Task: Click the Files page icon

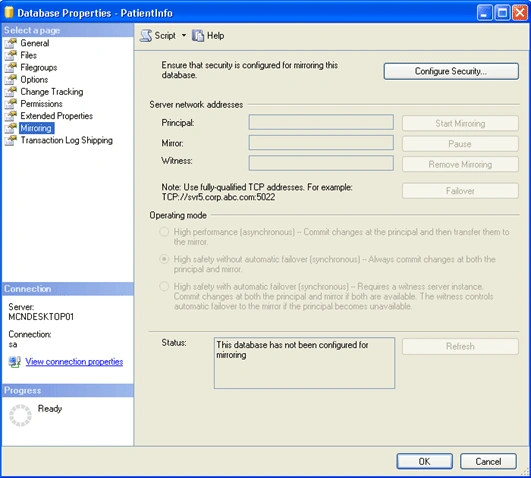Action: click(11, 55)
